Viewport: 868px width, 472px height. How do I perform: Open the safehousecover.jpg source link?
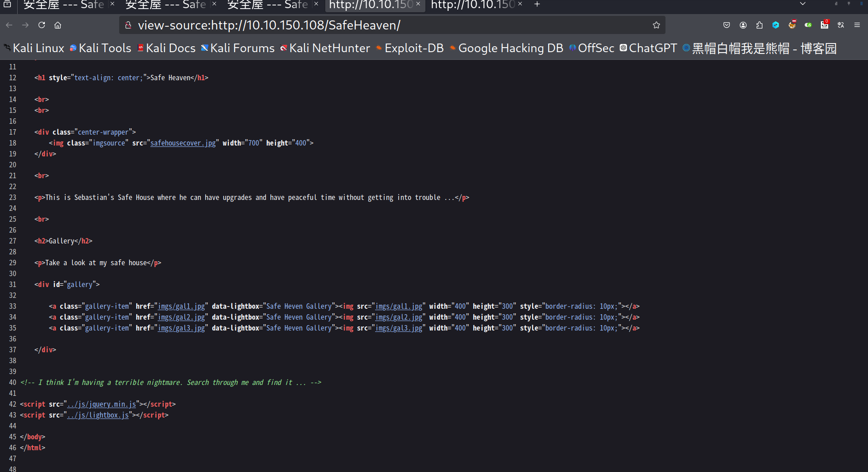coord(183,143)
